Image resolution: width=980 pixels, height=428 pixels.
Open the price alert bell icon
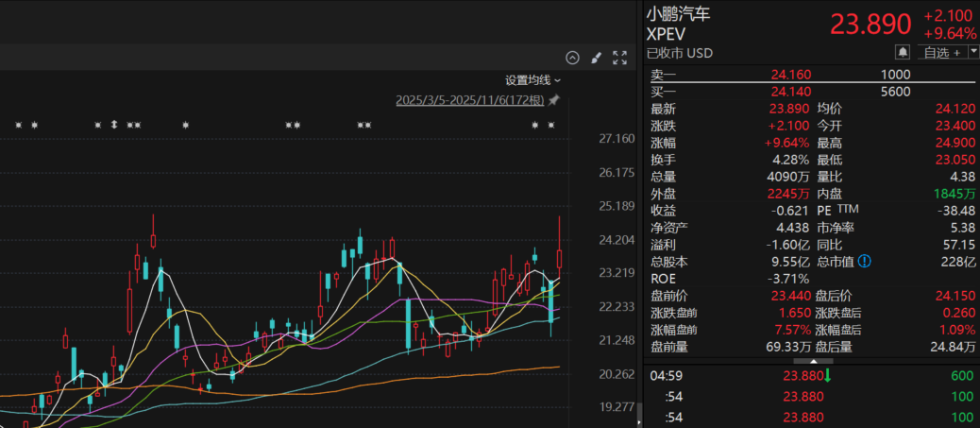click(x=903, y=52)
